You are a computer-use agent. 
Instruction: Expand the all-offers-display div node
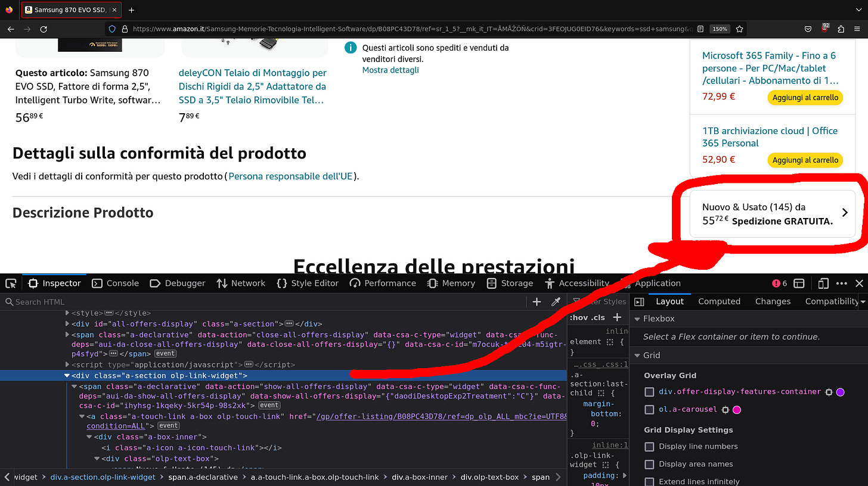click(67, 323)
